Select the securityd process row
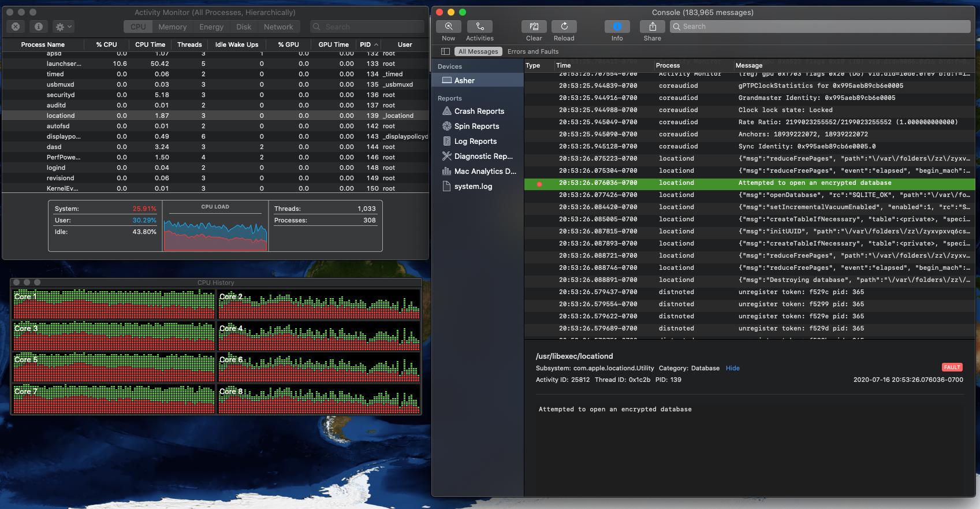The height and width of the screenshot is (509, 980). tap(215, 95)
